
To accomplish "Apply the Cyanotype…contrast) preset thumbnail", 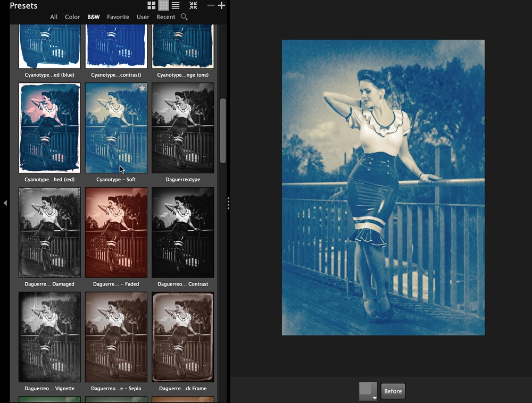I will (116, 46).
